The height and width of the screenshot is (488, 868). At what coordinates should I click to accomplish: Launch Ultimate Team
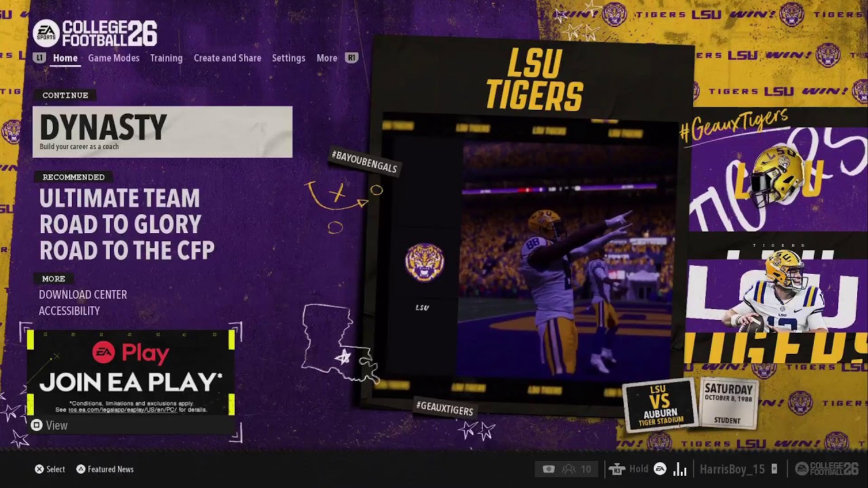[119, 199]
